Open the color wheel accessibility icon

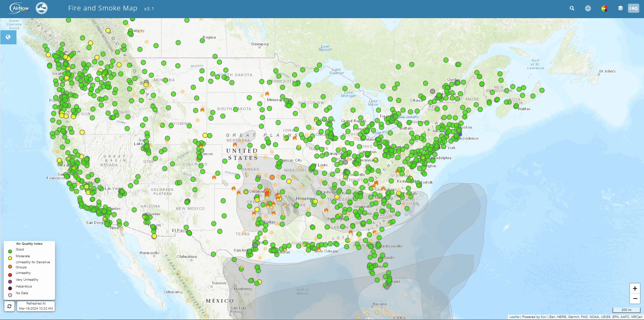[604, 8]
